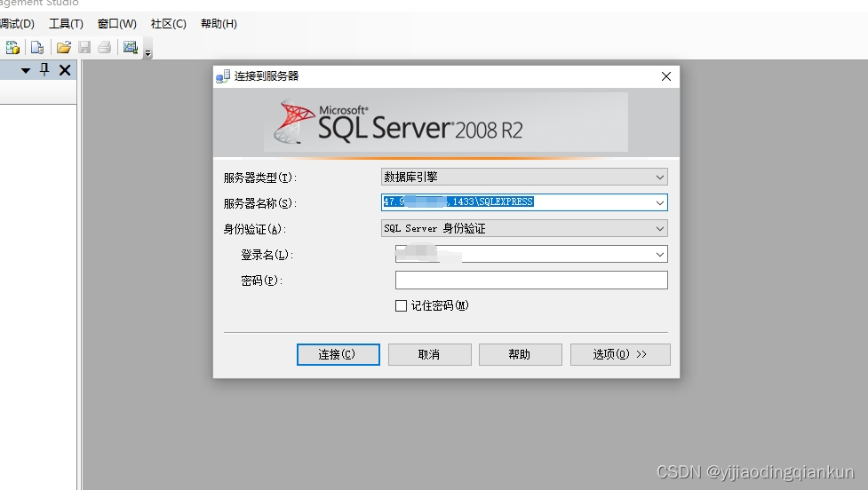This screenshot has height=490, width=868.
Task: Click the New File document toolbar icon
Action: click(x=37, y=48)
